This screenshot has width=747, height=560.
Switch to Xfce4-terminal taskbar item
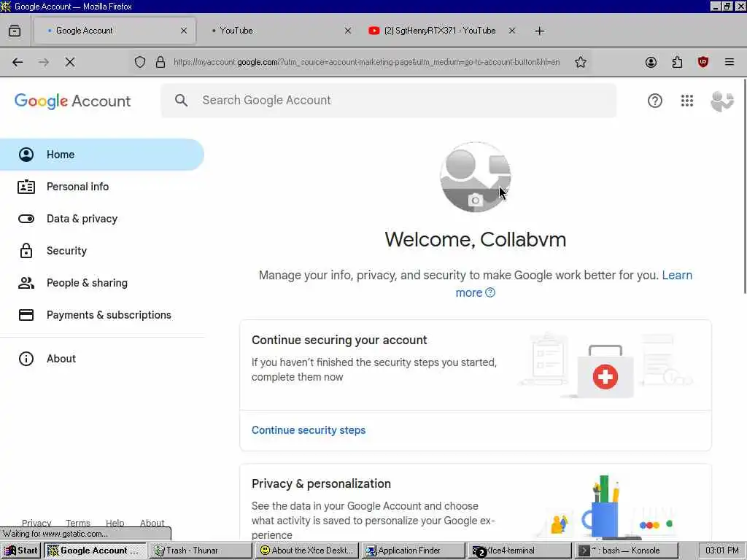pyautogui.click(x=519, y=551)
